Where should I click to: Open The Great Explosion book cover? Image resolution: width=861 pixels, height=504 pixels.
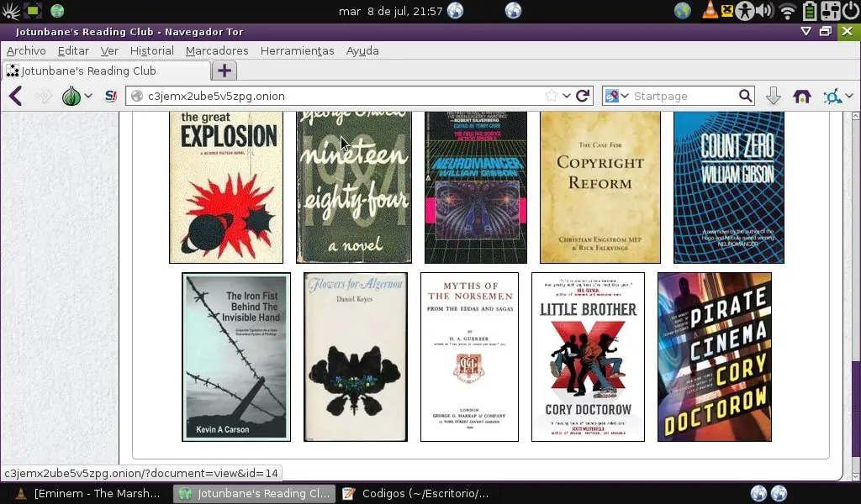(226, 187)
